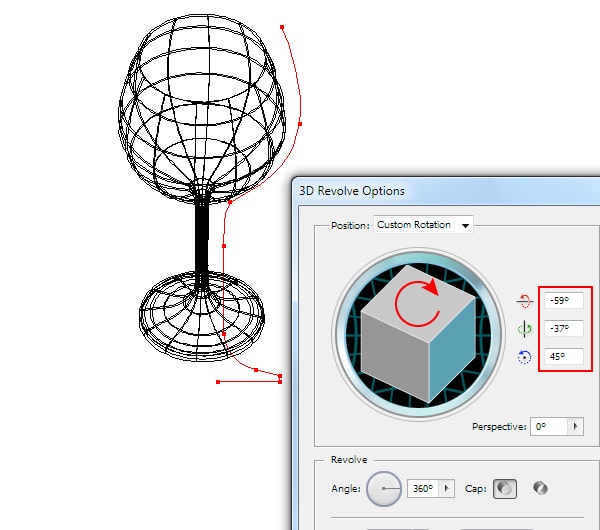Click the Z axis rotation field showing 45°
The width and height of the screenshot is (600, 530).
coord(564,357)
